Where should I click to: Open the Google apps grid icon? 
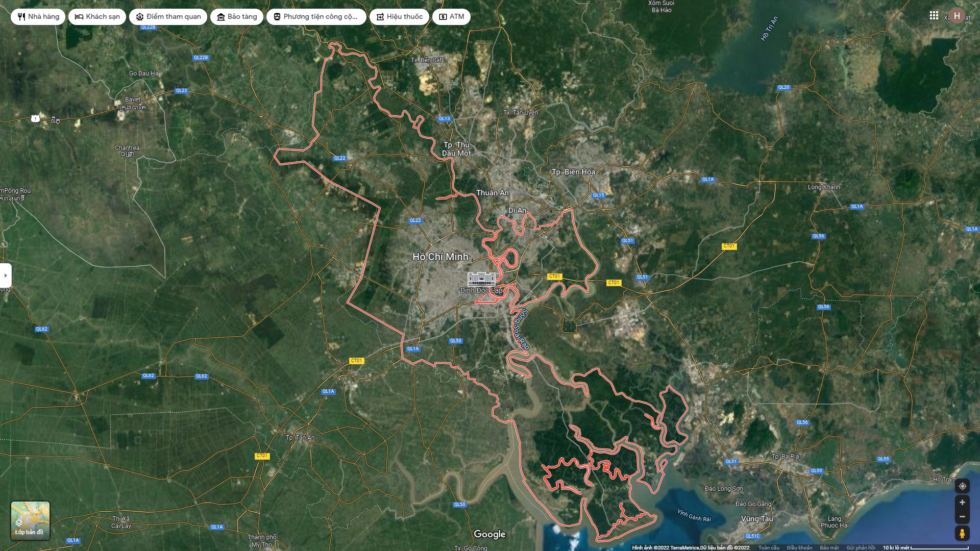pyautogui.click(x=934, y=16)
